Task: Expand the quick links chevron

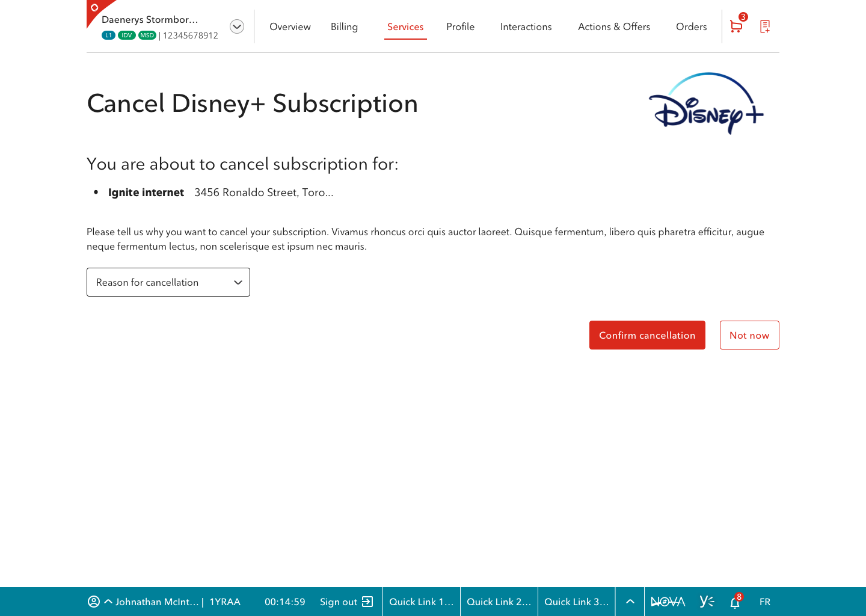Action: pos(630,602)
